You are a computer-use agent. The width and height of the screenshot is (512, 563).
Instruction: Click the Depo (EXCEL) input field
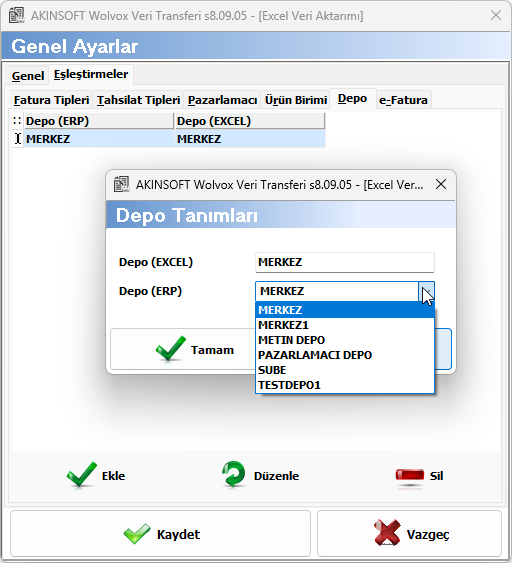[345, 262]
